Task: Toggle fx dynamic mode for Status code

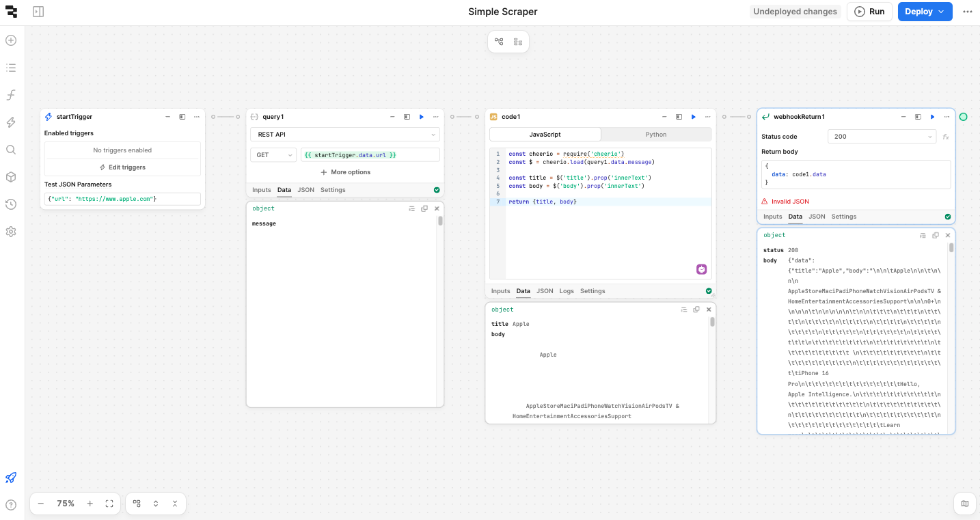Action: click(946, 137)
